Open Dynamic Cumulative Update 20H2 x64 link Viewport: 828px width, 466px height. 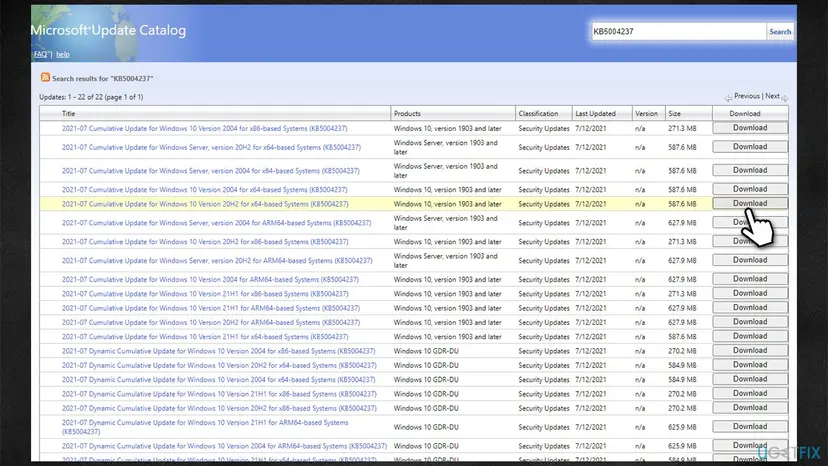(x=219, y=365)
